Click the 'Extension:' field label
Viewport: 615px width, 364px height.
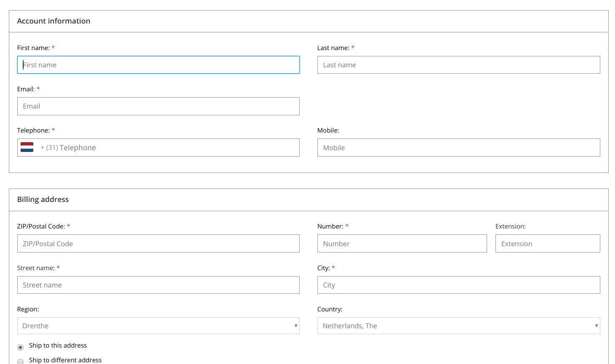(x=511, y=226)
